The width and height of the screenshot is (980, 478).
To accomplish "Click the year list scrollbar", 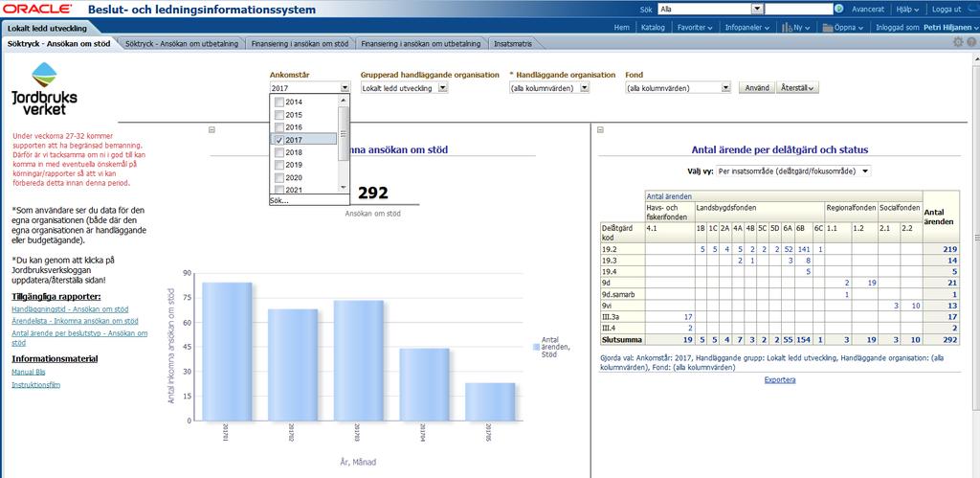I will pyautogui.click(x=344, y=144).
